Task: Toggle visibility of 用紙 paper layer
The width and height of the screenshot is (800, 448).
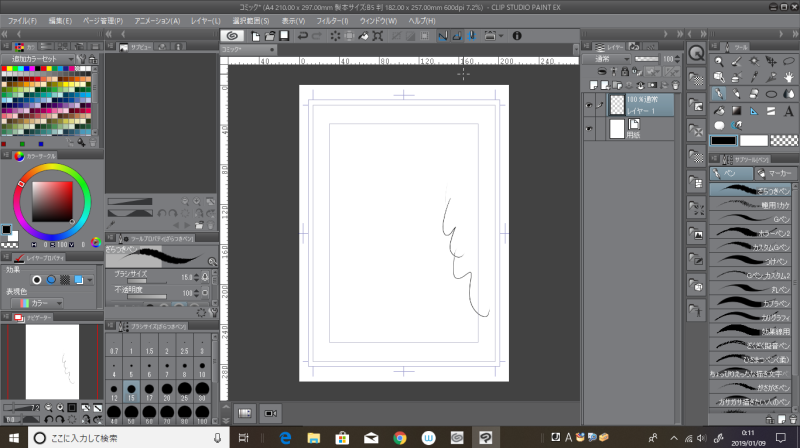Action: (x=590, y=129)
